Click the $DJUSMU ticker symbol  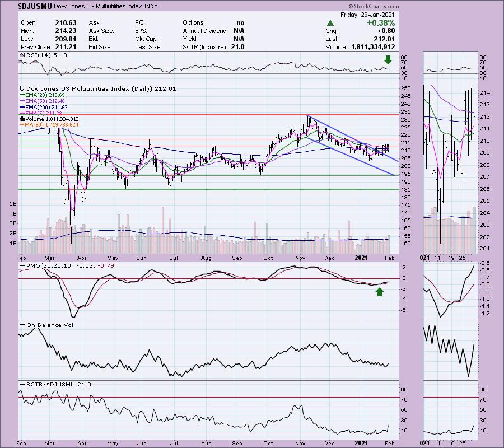point(35,6)
